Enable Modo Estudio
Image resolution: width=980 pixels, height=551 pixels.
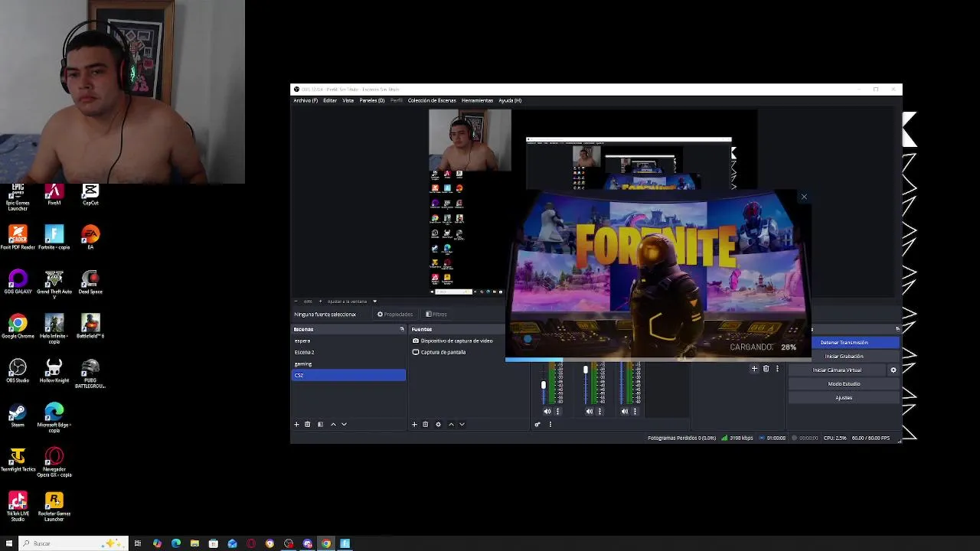point(844,384)
